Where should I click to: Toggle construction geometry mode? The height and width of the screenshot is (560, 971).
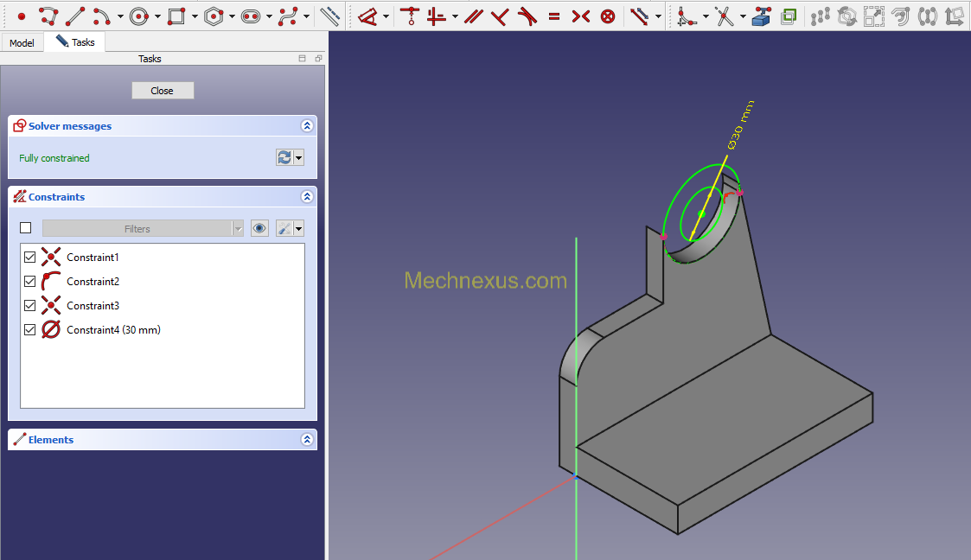click(x=330, y=16)
